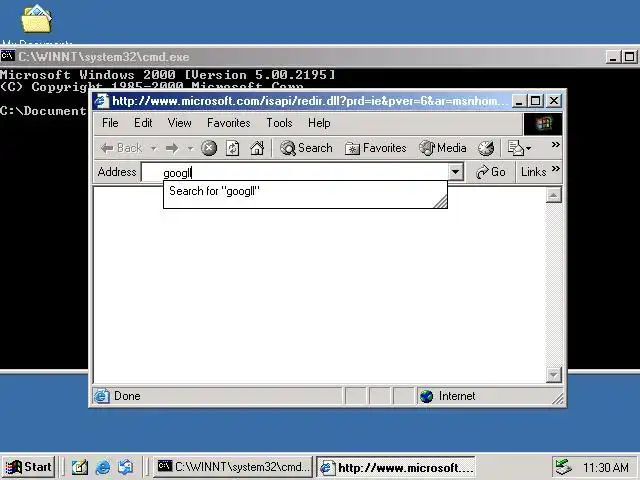Reload the page with the Refresh icon
The height and width of the screenshot is (480, 640).
click(233, 148)
